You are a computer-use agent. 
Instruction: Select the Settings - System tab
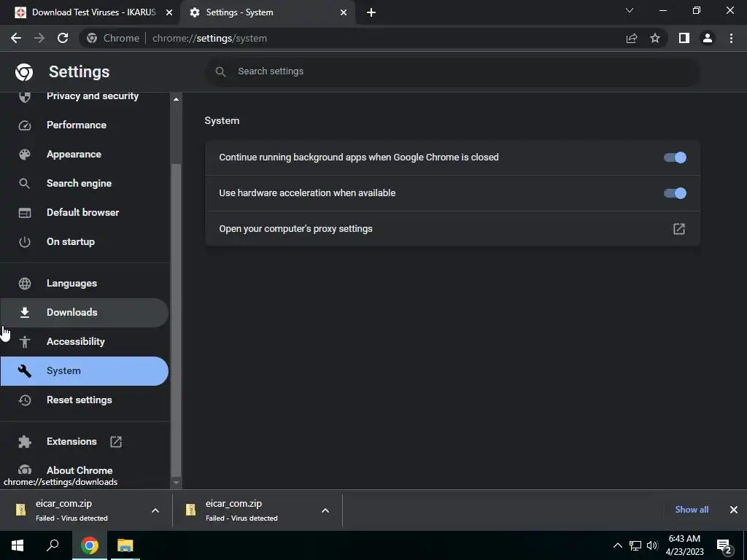click(x=267, y=12)
